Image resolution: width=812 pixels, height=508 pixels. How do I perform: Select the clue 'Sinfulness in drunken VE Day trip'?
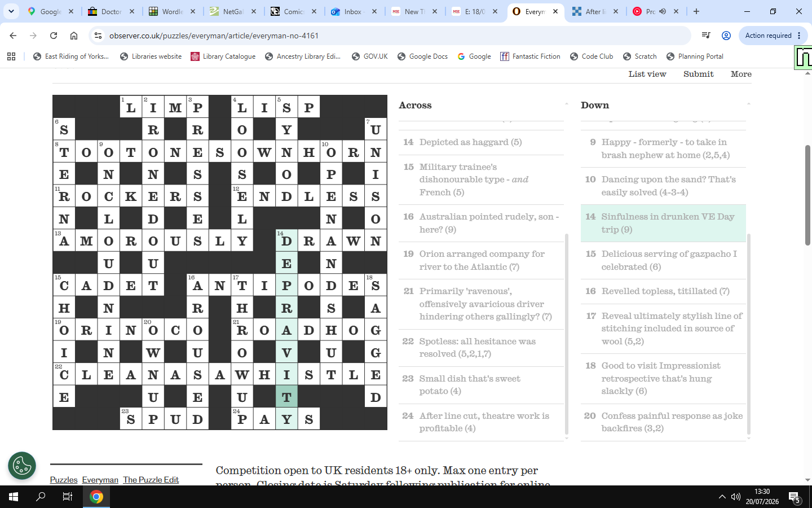pyautogui.click(x=663, y=224)
